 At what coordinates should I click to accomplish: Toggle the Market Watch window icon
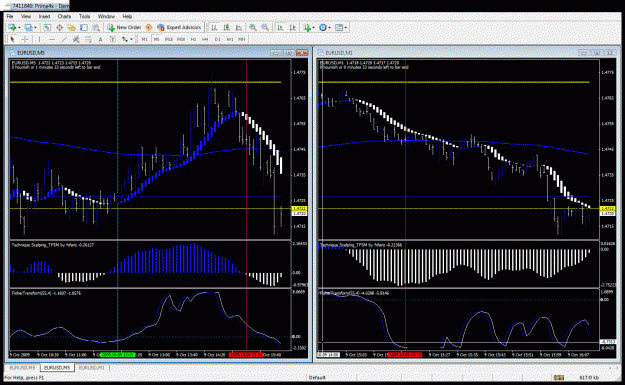pyautogui.click(x=47, y=28)
